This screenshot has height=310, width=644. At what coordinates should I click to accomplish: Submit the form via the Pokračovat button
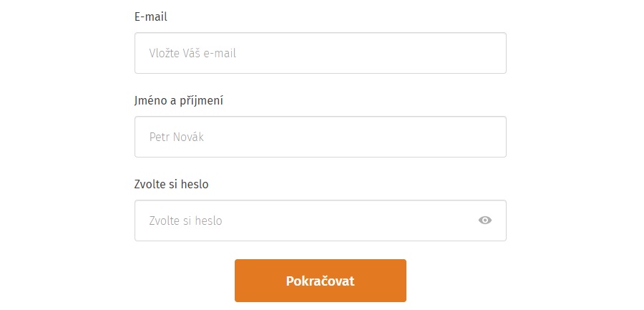point(321,281)
